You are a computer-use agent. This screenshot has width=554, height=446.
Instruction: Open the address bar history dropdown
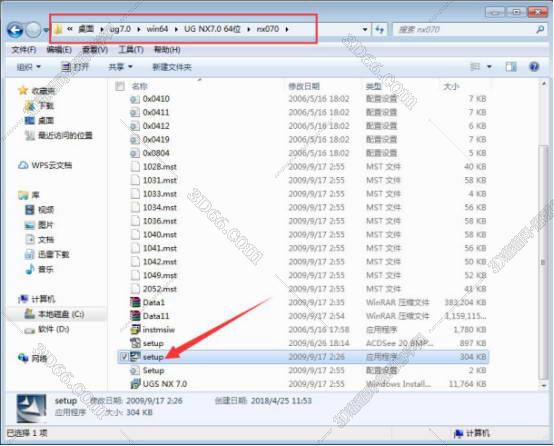click(x=365, y=30)
